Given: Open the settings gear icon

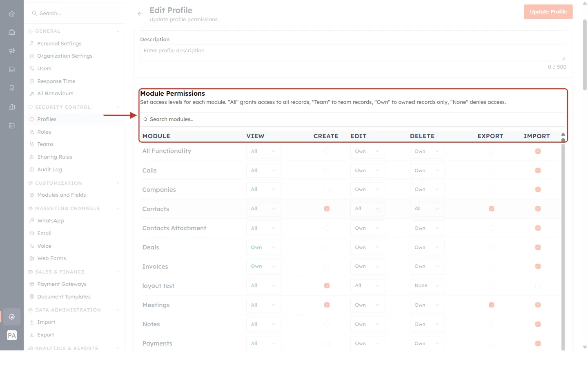Looking at the screenshot, I should coord(12,316).
